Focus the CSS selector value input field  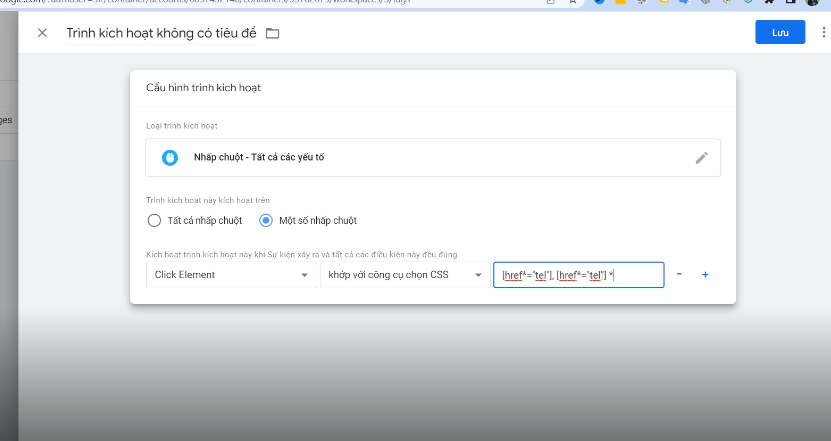point(579,275)
